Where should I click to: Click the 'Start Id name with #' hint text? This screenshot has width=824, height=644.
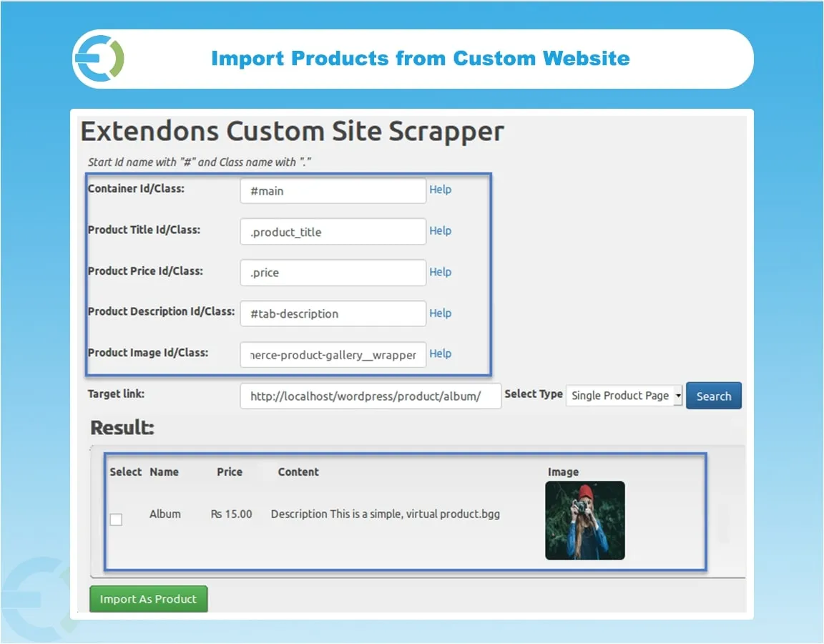[x=199, y=162]
